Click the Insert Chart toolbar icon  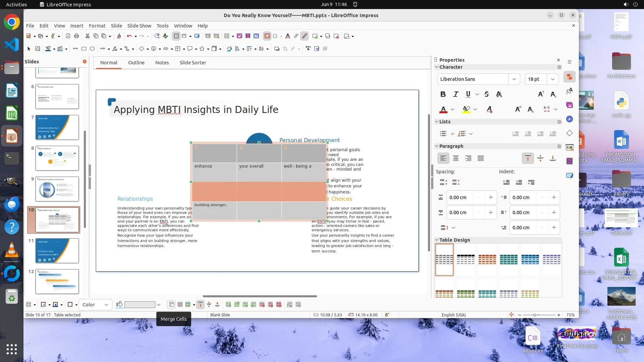[x=256, y=36]
